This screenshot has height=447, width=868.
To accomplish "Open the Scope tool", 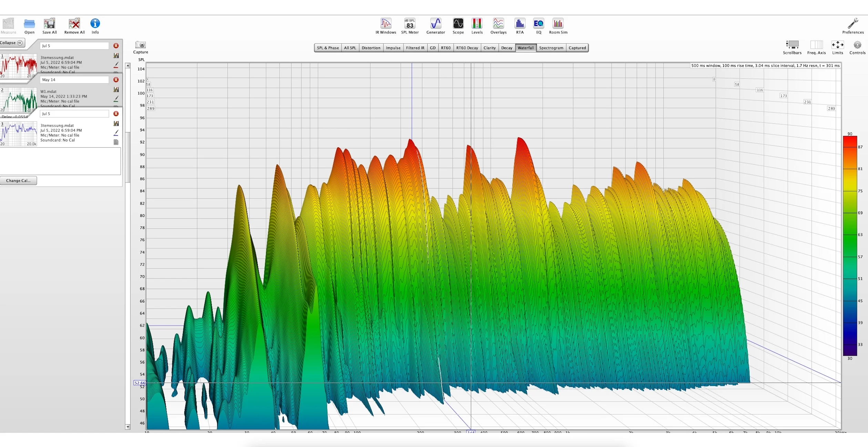I will [x=458, y=26].
